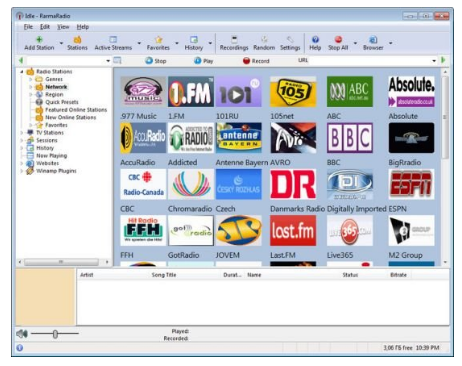This screenshot has height=366, width=462.
Task: Sort by the Bitrate column header
Action: (x=398, y=275)
